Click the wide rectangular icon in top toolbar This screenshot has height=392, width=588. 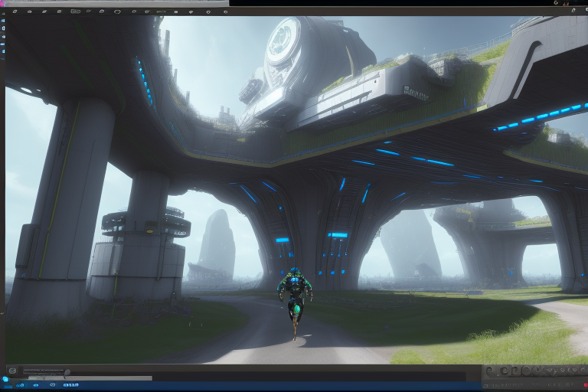[x=75, y=11]
